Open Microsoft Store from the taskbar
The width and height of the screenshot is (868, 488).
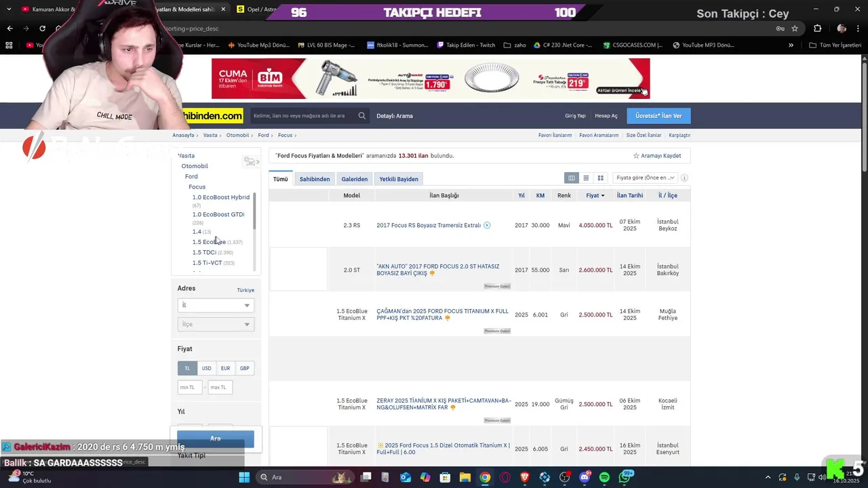(446, 477)
